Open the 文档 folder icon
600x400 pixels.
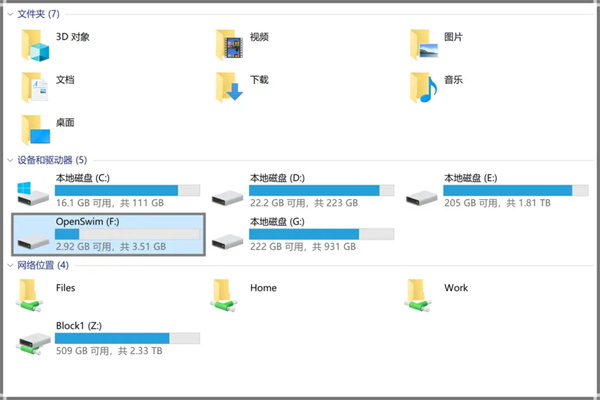tap(35, 87)
